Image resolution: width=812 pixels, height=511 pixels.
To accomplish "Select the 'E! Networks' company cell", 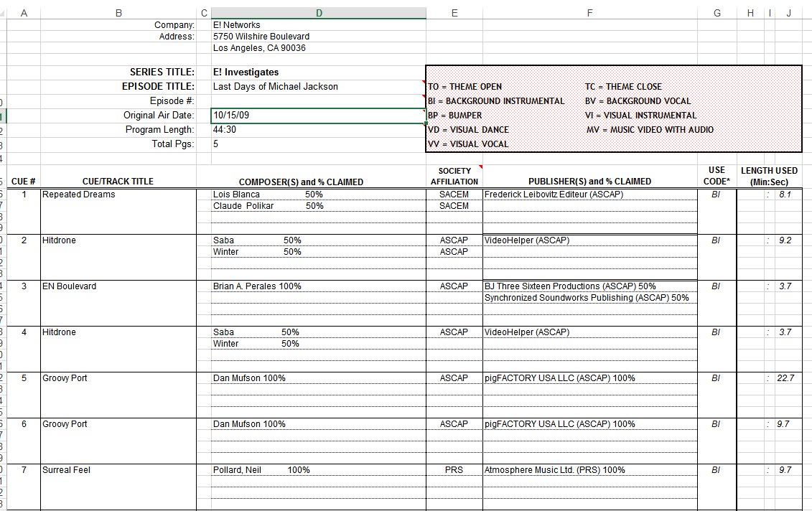I will click(319, 25).
